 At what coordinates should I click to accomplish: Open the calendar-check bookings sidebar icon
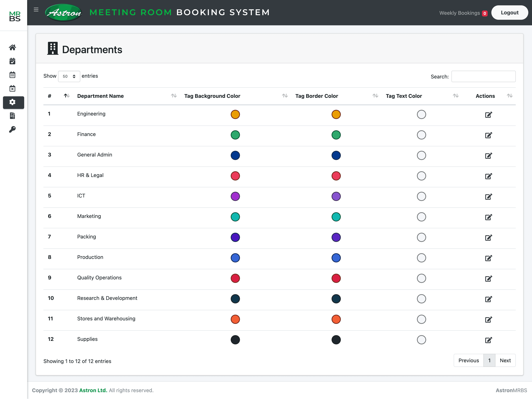pos(13,61)
